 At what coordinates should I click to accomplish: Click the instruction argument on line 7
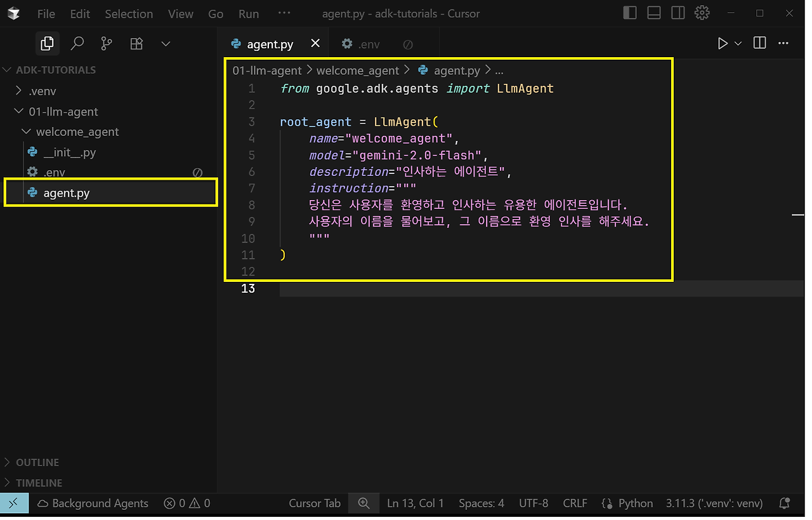tap(348, 188)
